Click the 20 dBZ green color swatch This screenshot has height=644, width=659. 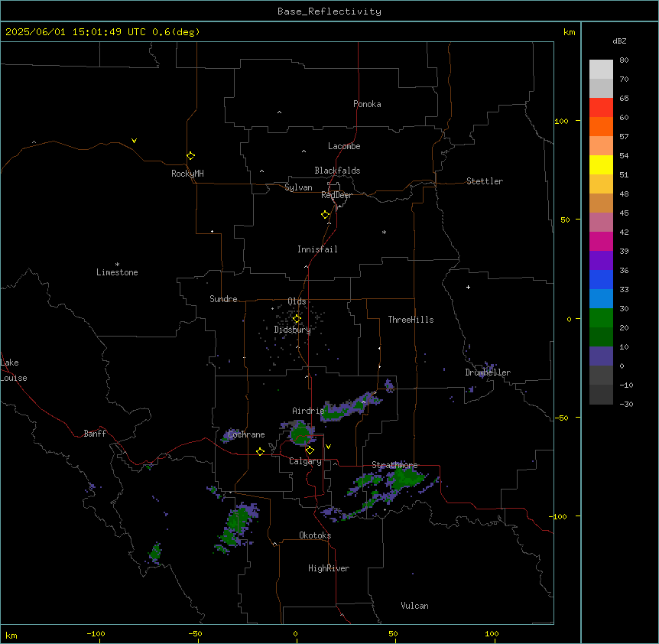(601, 318)
